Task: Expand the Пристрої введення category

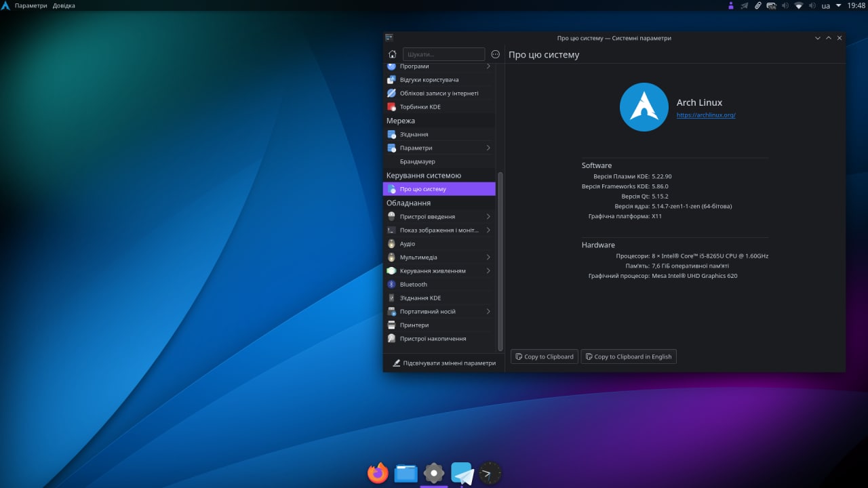Action: [x=439, y=216]
